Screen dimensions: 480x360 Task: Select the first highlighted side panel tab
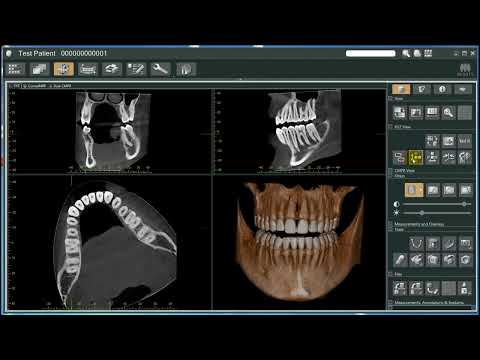pyautogui.click(x=401, y=89)
